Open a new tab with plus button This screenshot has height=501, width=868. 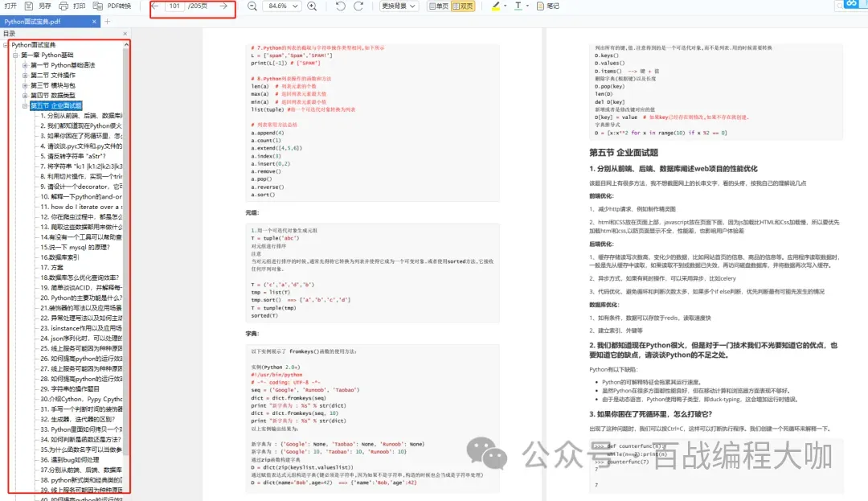[108, 22]
